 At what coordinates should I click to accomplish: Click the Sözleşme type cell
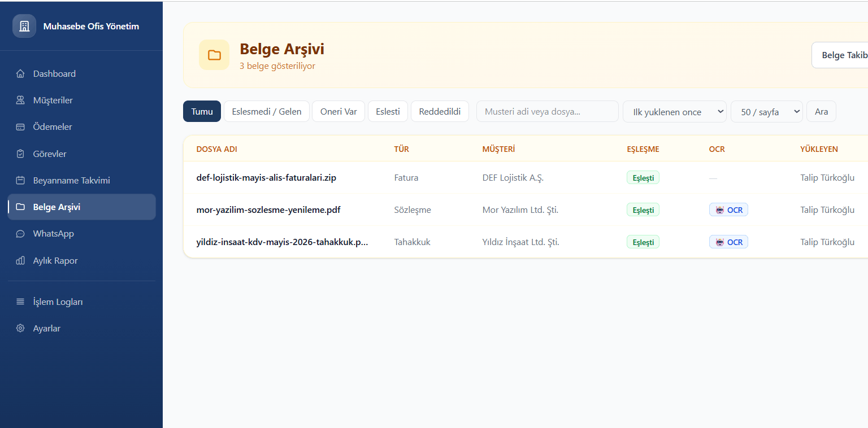413,210
